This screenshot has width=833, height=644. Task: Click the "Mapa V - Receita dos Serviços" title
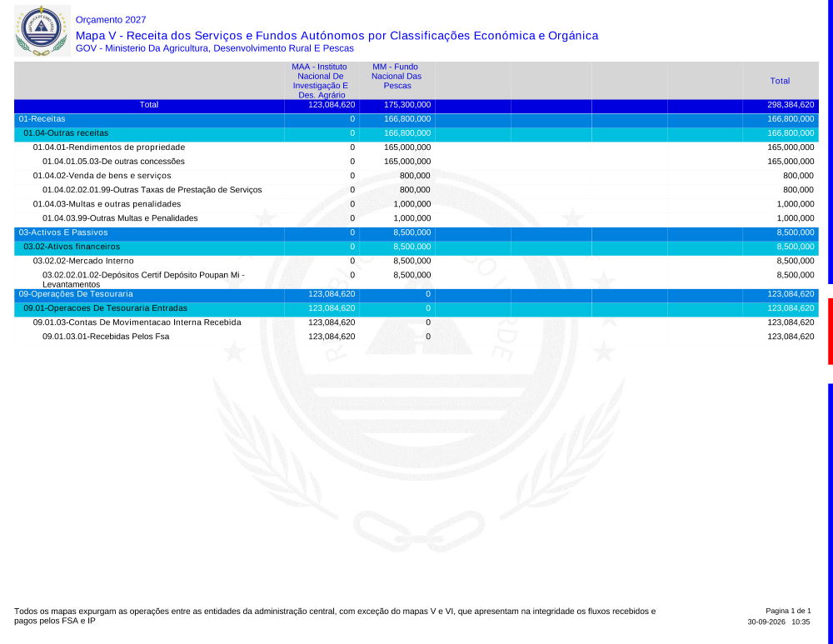coord(337,36)
